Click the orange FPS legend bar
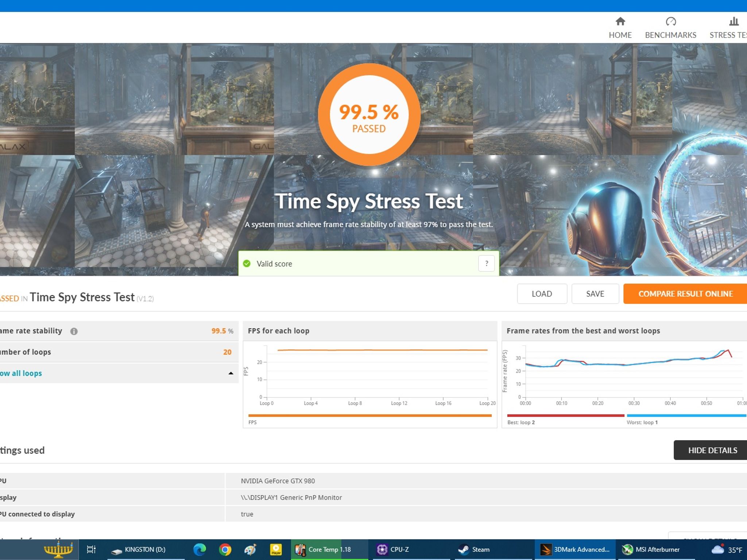The width and height of the screenshot is (747, 560). [x=370, y=416]
